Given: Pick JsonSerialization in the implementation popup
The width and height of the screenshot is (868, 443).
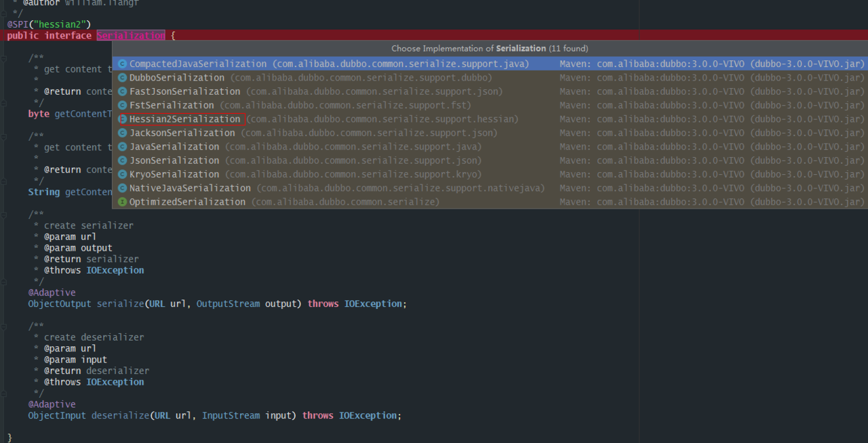Looking at the screenshot, I should [x=174, y=161].
